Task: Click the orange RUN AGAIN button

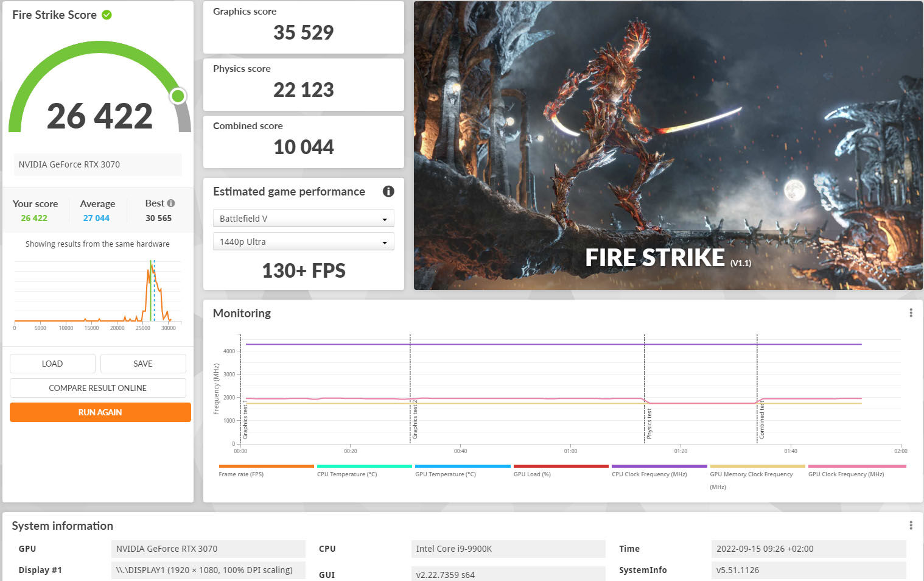Action: pos(100,412)
